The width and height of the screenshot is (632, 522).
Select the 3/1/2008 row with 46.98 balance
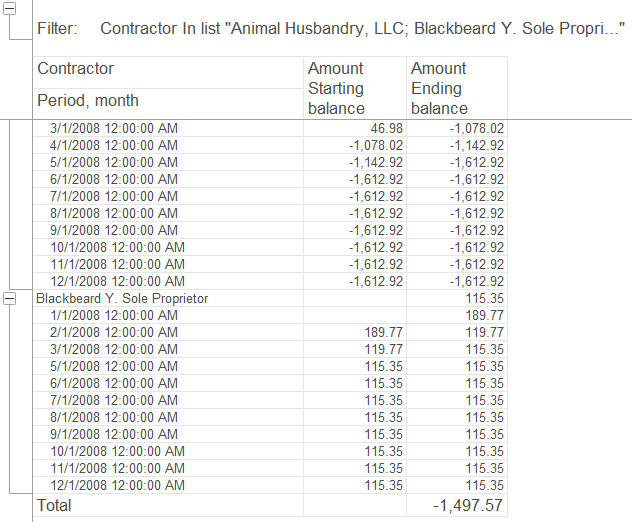point(270,129)
